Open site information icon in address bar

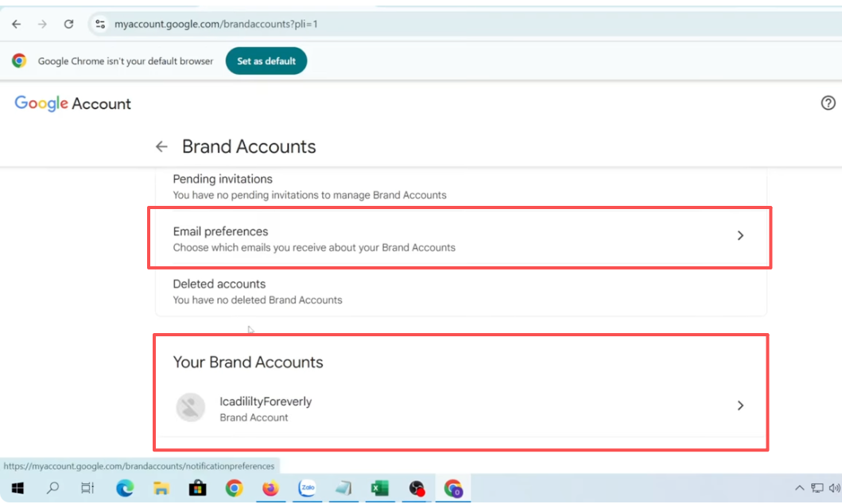click(100, 24)
